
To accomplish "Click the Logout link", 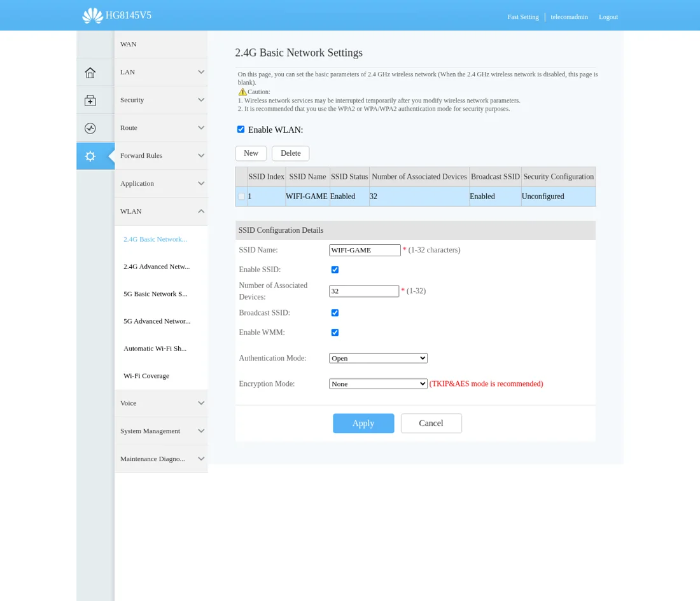I will pyautogui.click(x=608, y=17).
